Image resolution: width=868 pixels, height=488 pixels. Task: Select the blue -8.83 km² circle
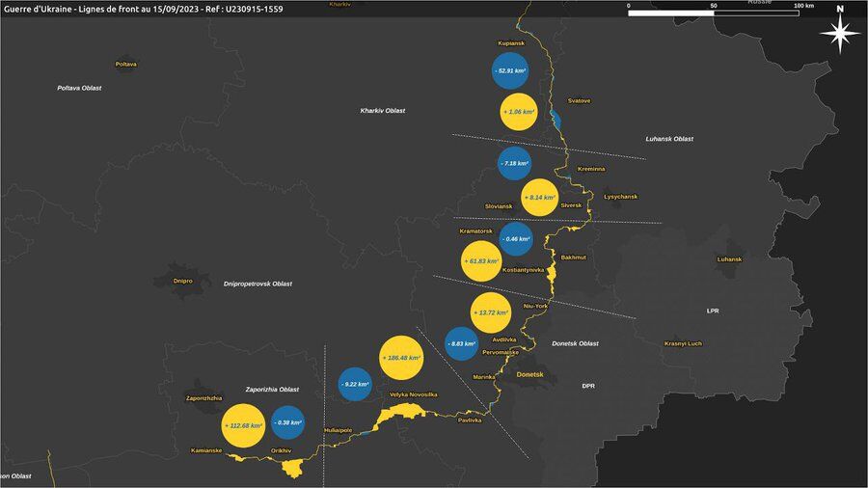pos(462,343)
